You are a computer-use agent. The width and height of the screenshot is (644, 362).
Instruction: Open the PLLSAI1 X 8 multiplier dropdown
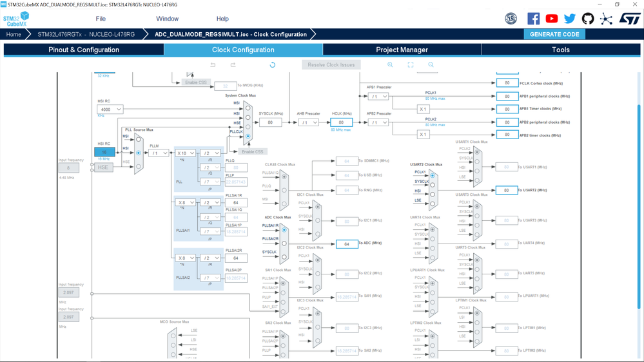[x=185, y=202]
